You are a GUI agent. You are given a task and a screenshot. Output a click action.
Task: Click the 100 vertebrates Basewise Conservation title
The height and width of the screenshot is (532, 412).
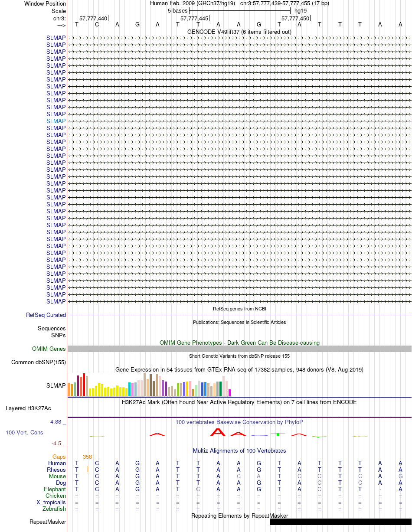coord(239,422)
